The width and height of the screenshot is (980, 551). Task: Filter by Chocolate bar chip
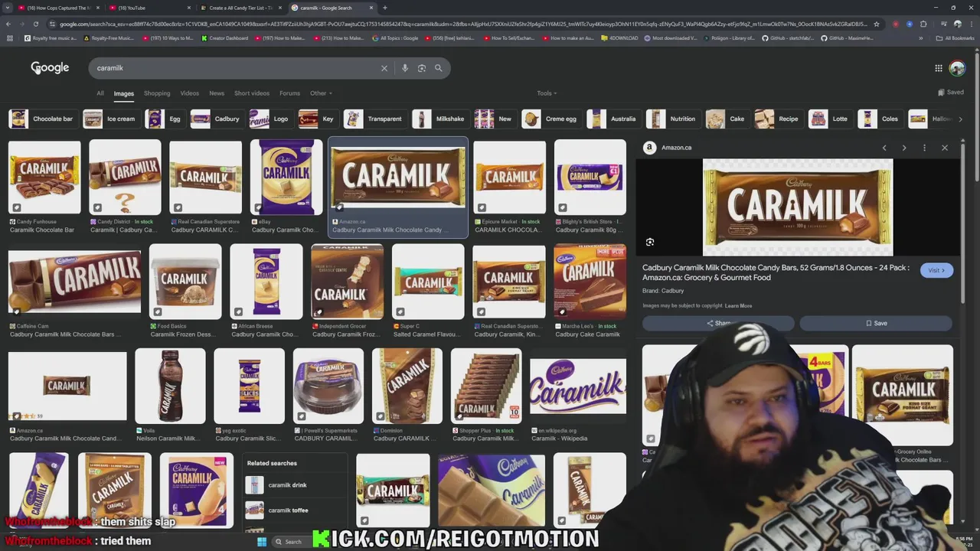click(x=43, y=119)
